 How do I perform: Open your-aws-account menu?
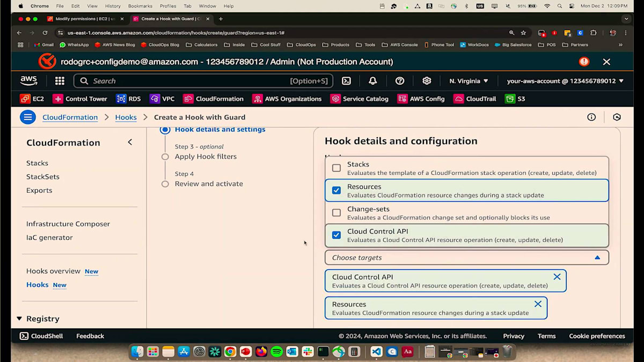coord(565,81)
